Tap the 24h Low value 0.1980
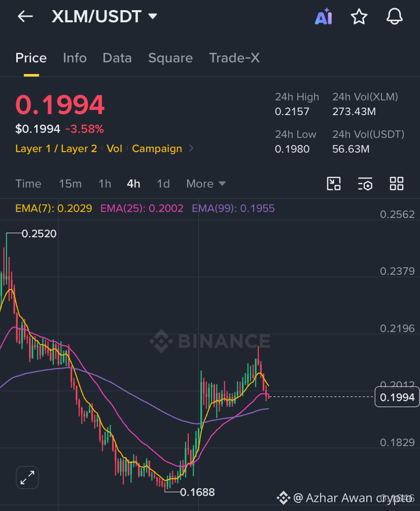 pos(292,149)
